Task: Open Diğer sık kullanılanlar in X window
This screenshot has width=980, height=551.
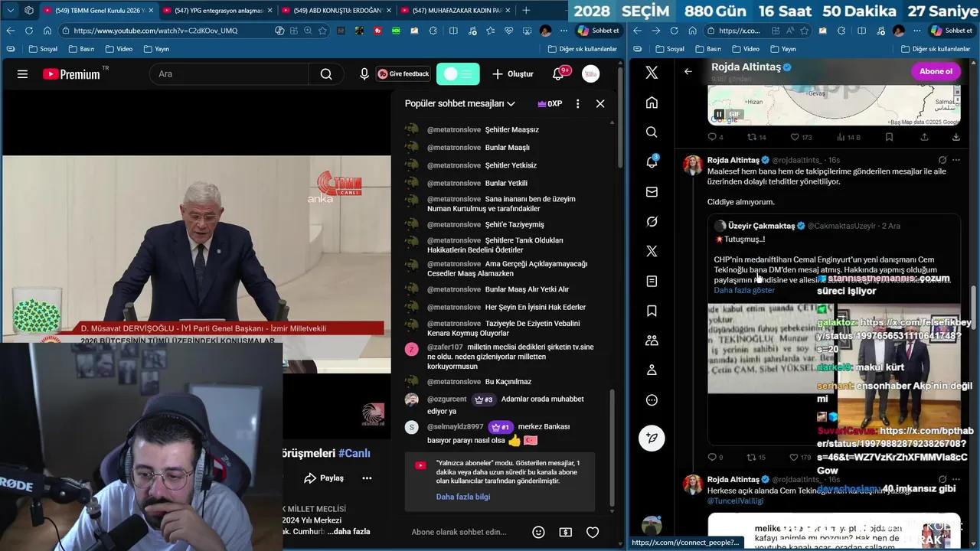Action: point(936,49)
